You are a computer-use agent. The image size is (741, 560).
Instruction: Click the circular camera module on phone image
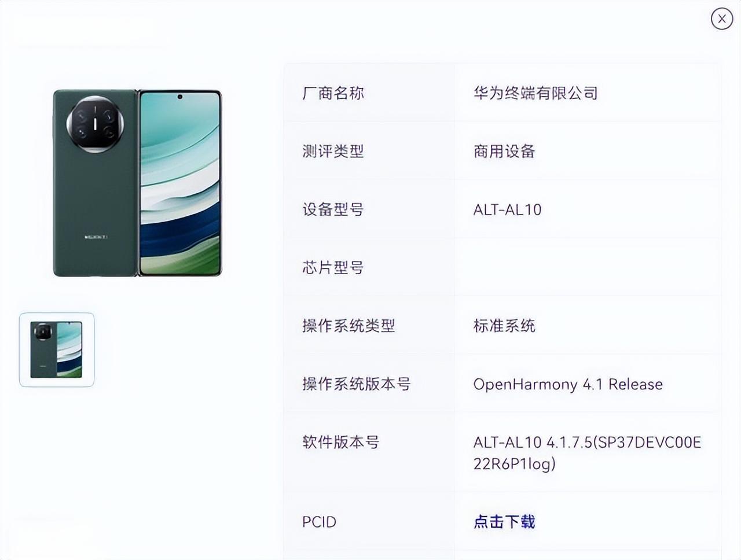(96, 124)
